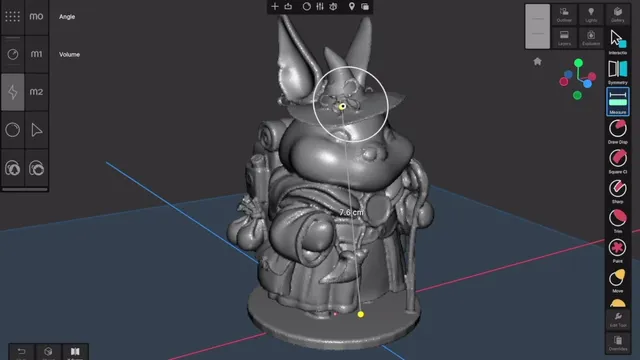Viewport: 640px width, 360px height.
Task: Click the stacked windows icon in top toolbar
Action: (x=365, y=7)
